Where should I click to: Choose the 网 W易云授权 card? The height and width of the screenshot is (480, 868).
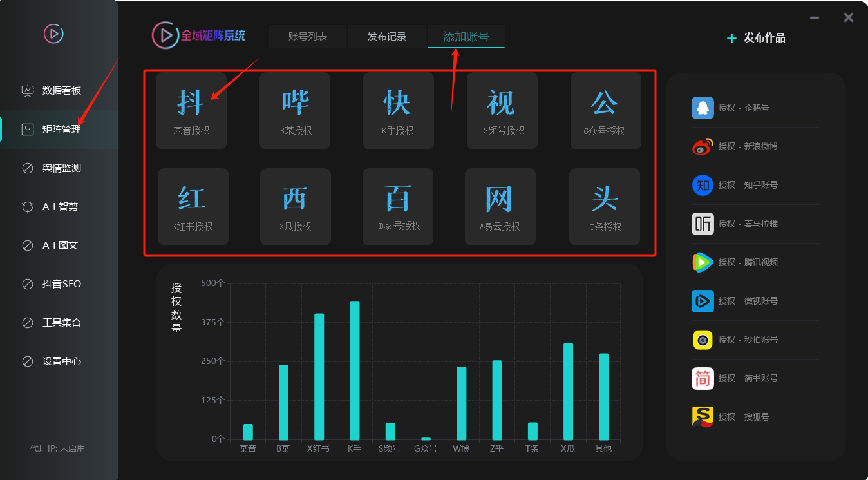click(x=500, y=207)
